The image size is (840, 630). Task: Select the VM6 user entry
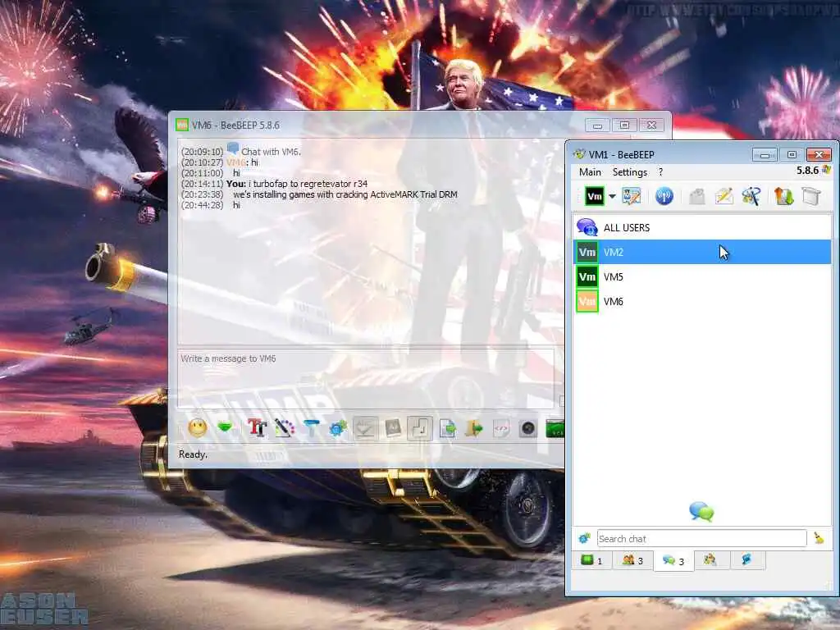[x=702, y=302]
